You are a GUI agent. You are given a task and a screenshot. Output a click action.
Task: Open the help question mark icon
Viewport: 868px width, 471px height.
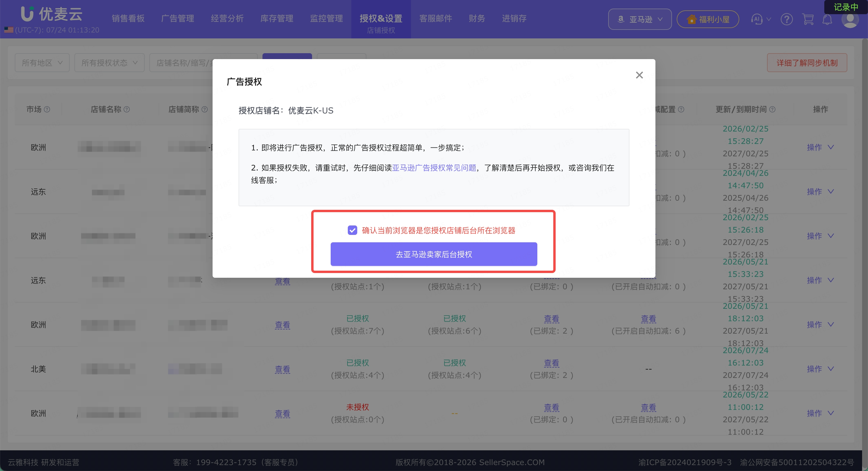tap(787, 19)
